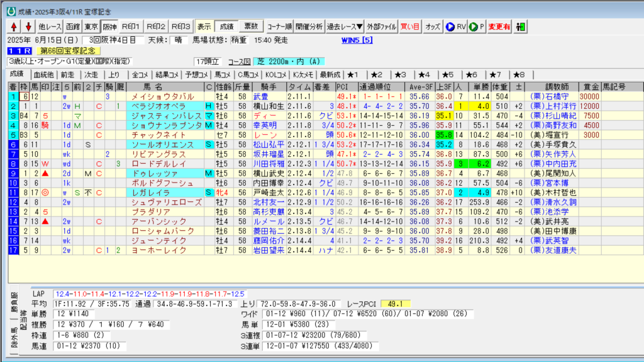Screen dimensions: 644x362
Task: Select the 票数 toolbar button
Action: [x=251, y=26]
